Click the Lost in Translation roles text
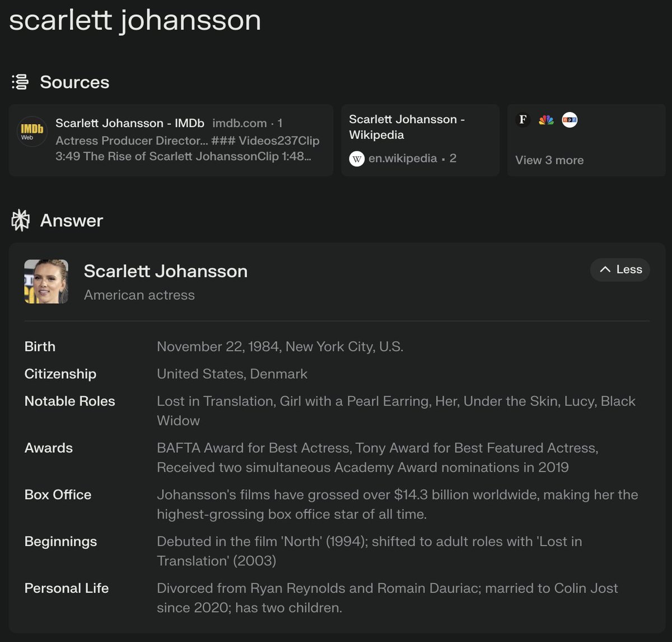Viewport: 672px width, 642px height. tap(396, 411)
